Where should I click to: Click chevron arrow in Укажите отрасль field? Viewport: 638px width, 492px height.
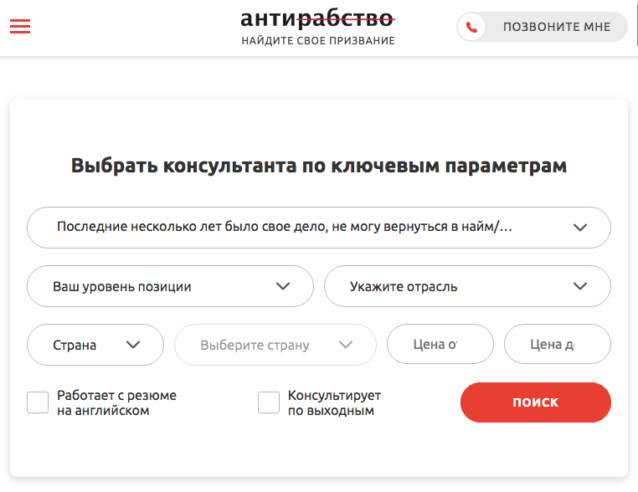click(x=580, y=286)
